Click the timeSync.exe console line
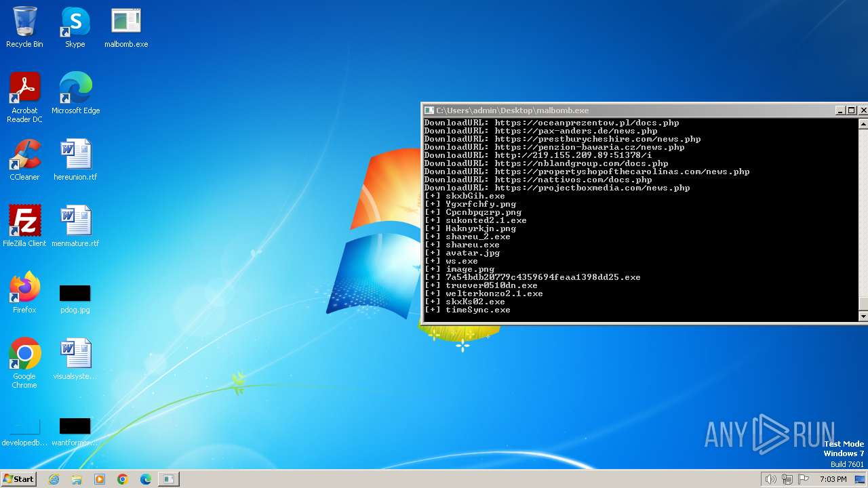868x488 pixels. [467, 310]
